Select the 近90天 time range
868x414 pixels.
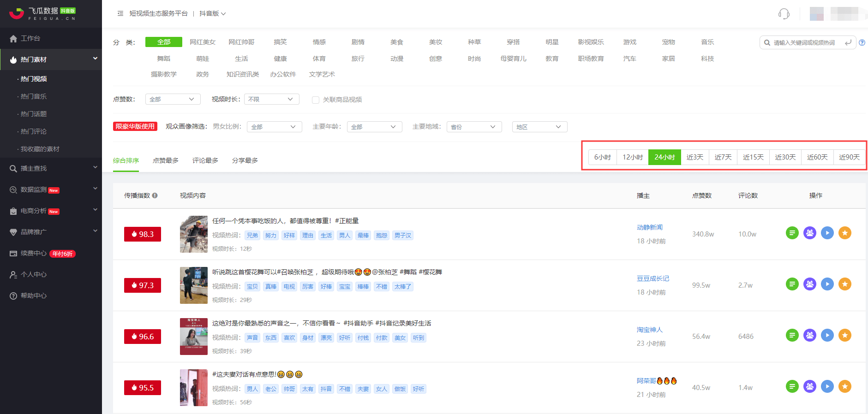[x=850, y=157]
